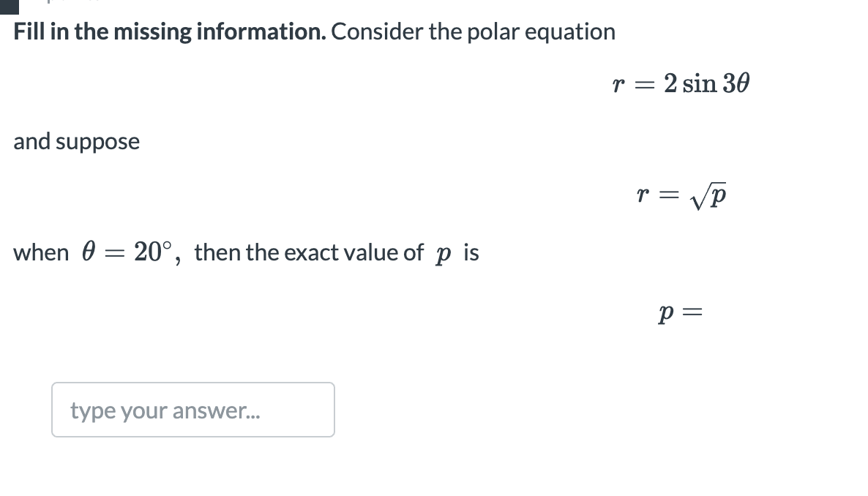868x496 pixels.
Task: Click the bold 'Fill in the missing information.' text
Action: [170, 31]
